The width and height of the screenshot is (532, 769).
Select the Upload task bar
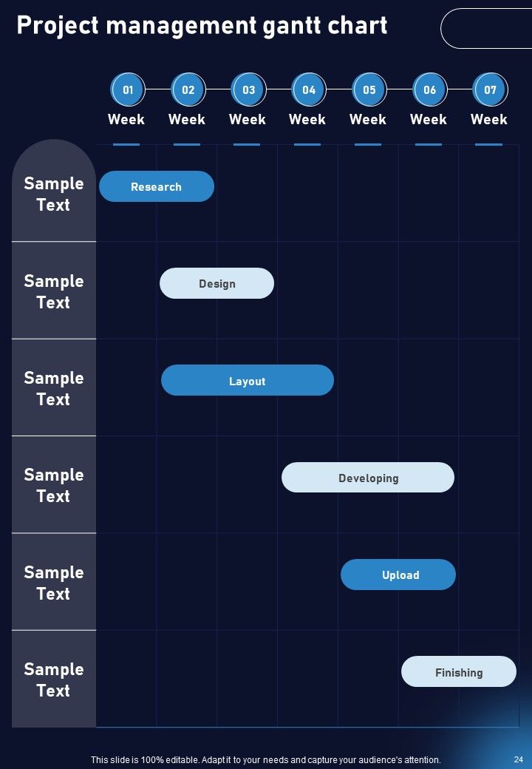[398, 575]
